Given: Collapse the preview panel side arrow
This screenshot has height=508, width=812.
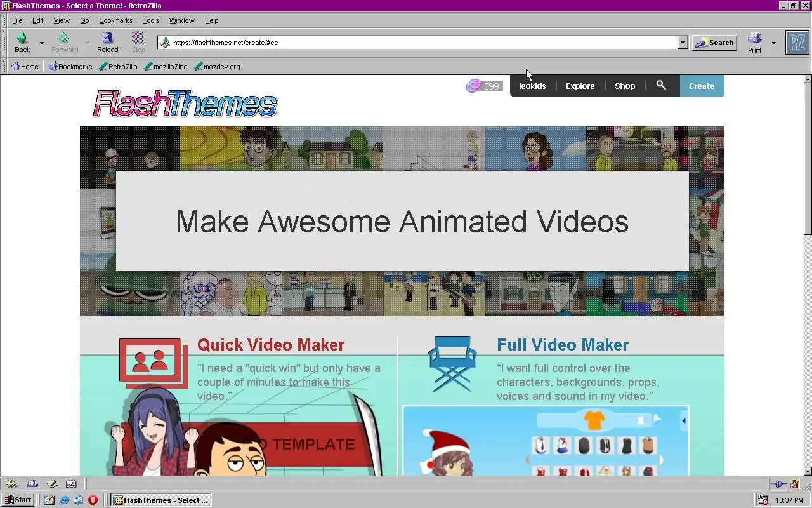Looking at the screenshot, I should [684, 420].
